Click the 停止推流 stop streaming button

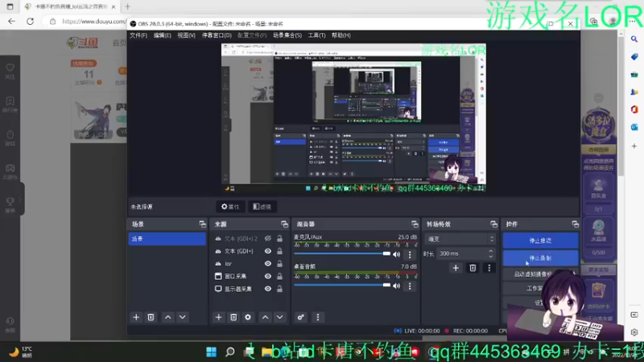540,241
